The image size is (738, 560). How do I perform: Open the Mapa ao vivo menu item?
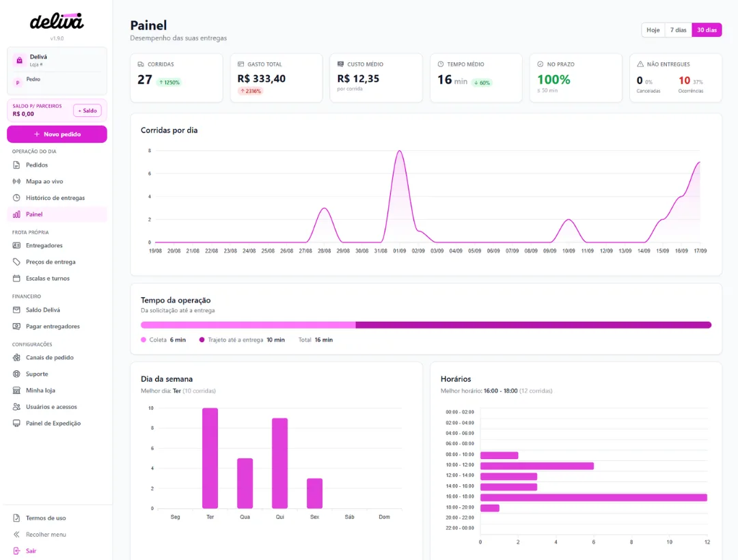(57, 182)
